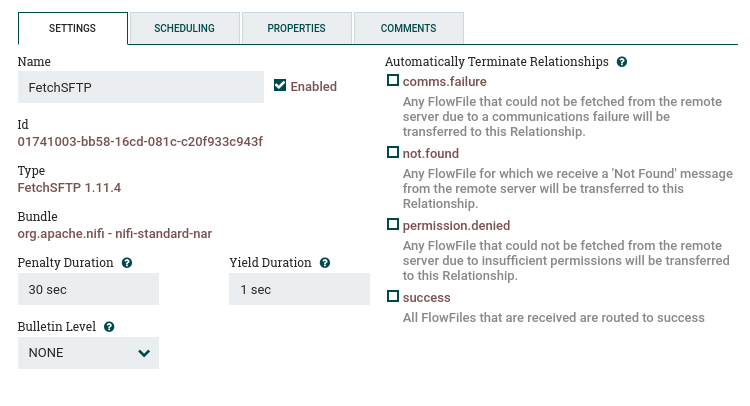Click the processor Id value text
Viewport: 750px width, 406px height.
pos(140,142)
